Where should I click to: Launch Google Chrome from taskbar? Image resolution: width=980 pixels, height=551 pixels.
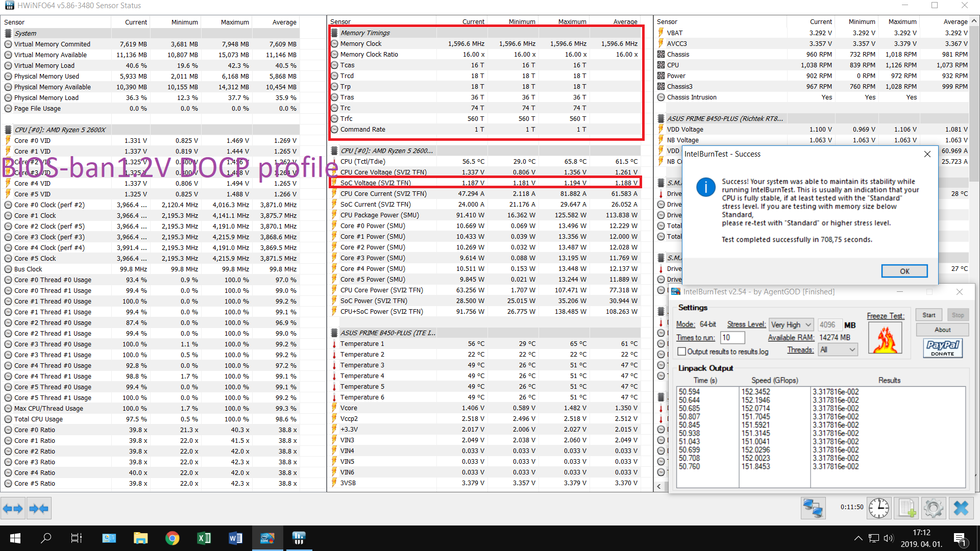[x=173, y=538]
